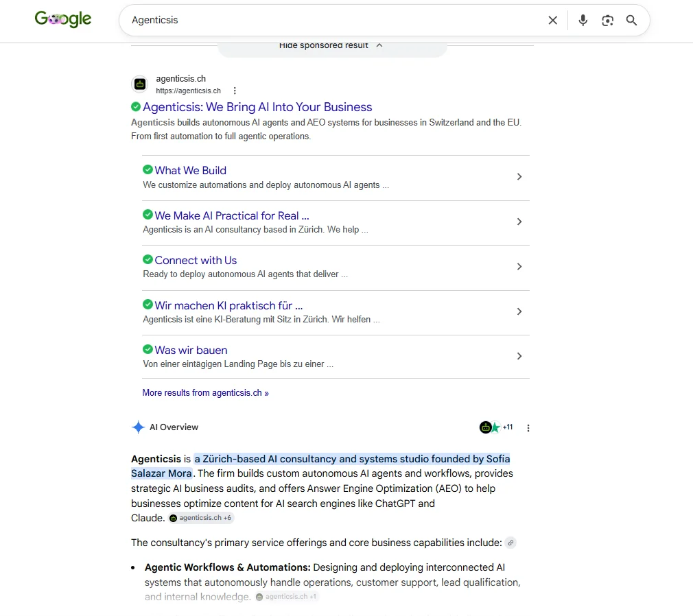Click the agenticsis.ch +1 source chip

[x=287, y=597]
